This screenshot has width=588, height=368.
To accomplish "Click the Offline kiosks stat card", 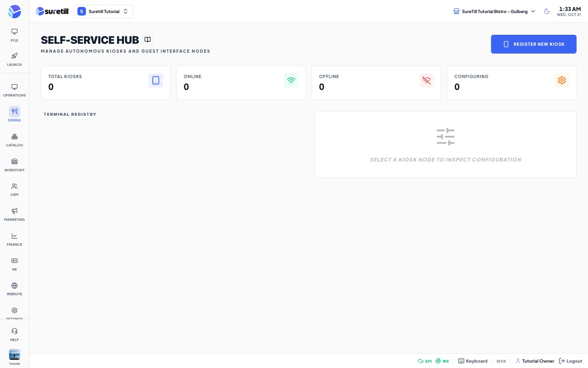I will point(376,83).
